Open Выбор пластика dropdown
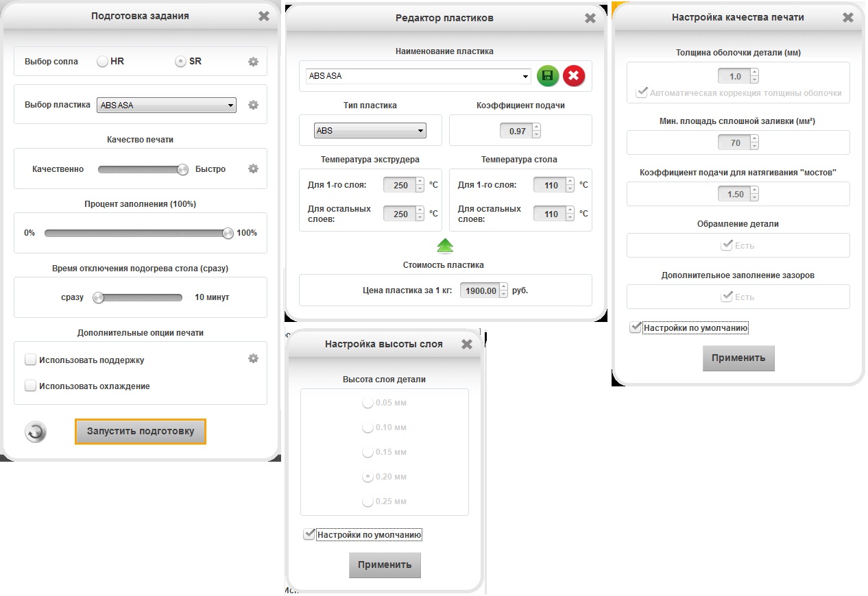The width and height of the screenshot is (868, 596). (x=167, y=105)
